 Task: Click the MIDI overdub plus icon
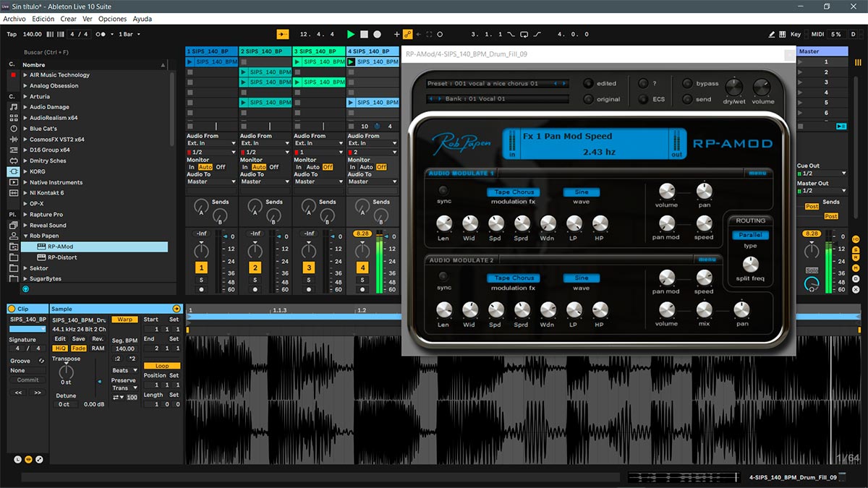(x=396, y=34)
